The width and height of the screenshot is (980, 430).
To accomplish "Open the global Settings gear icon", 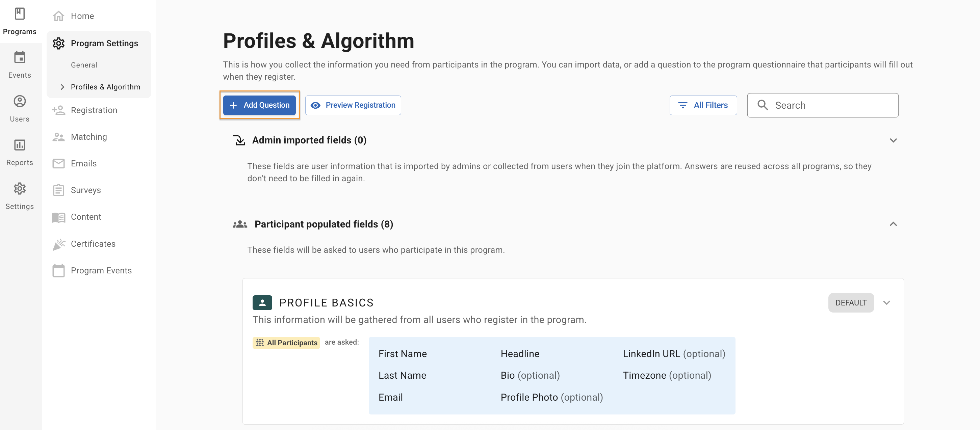I will pos(19,189).
